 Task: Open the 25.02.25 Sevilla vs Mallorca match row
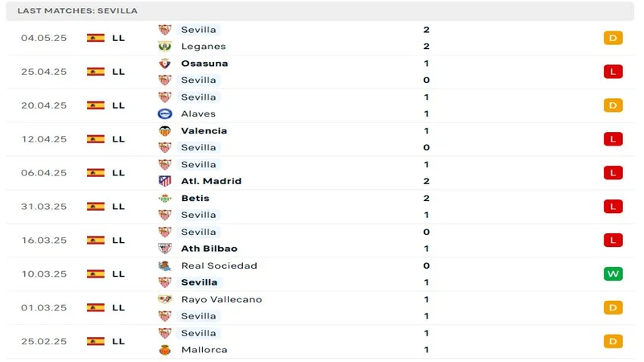coord(322,341)
